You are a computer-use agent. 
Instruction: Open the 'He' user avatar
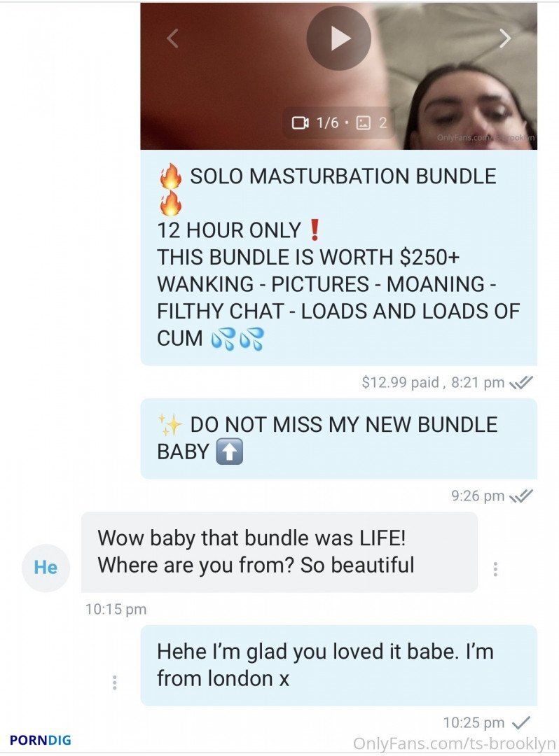tap(46, 568)
